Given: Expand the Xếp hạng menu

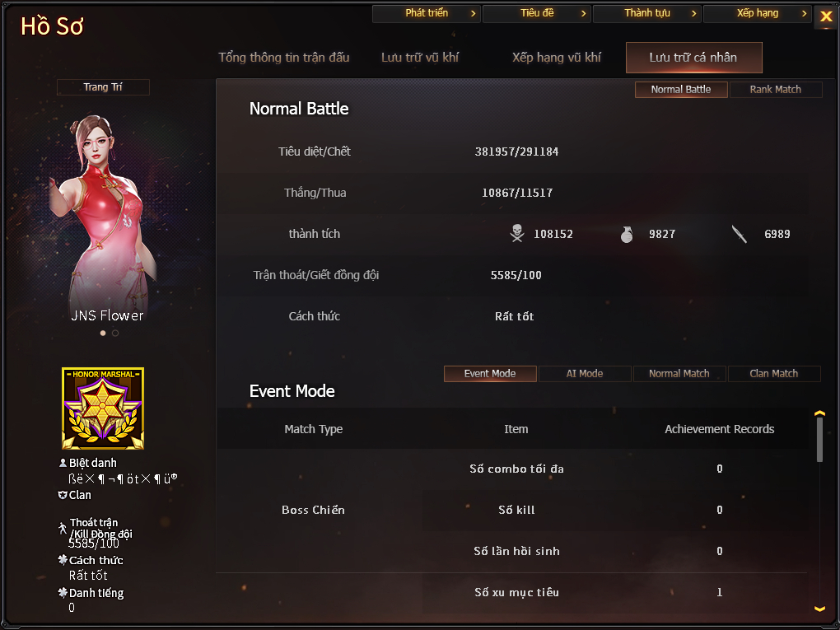Looking at the screenshot, I should [757, 13].
